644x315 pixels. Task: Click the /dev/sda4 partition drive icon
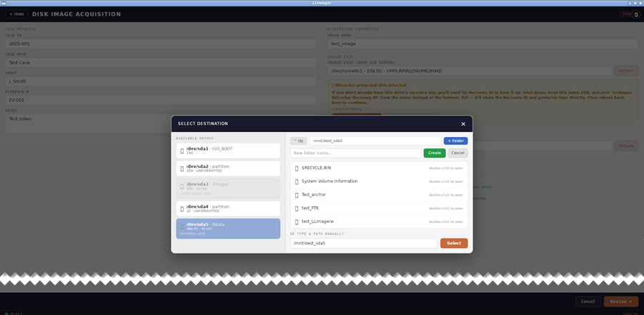(x=182, y=209)
